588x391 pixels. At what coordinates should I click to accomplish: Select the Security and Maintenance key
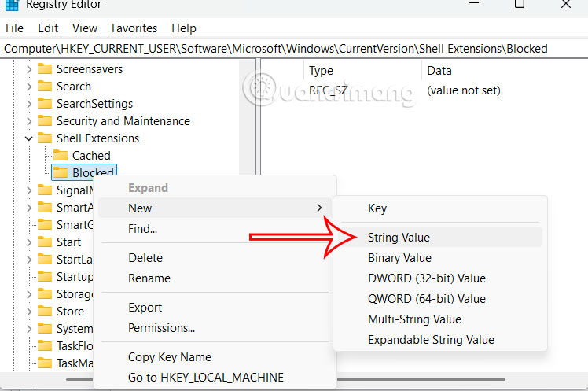[123, 121]
